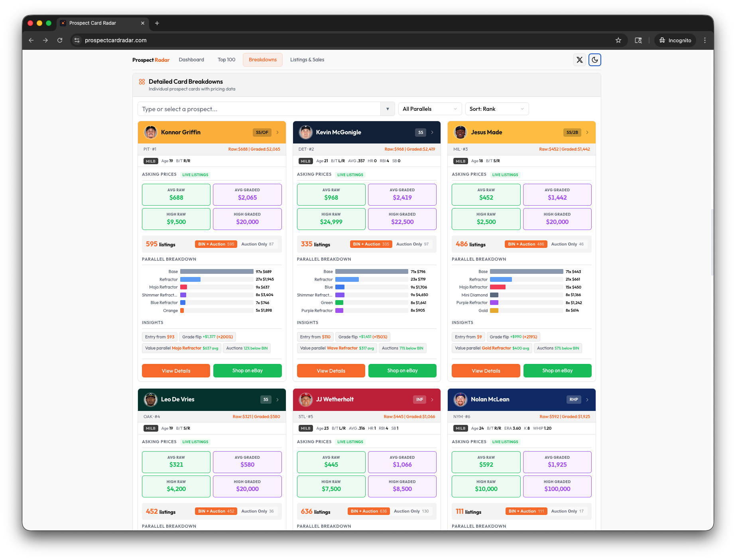Click 'Value parallel Gold Refractor' insight
Screen dimensions: 736x560
coord(492,348)
